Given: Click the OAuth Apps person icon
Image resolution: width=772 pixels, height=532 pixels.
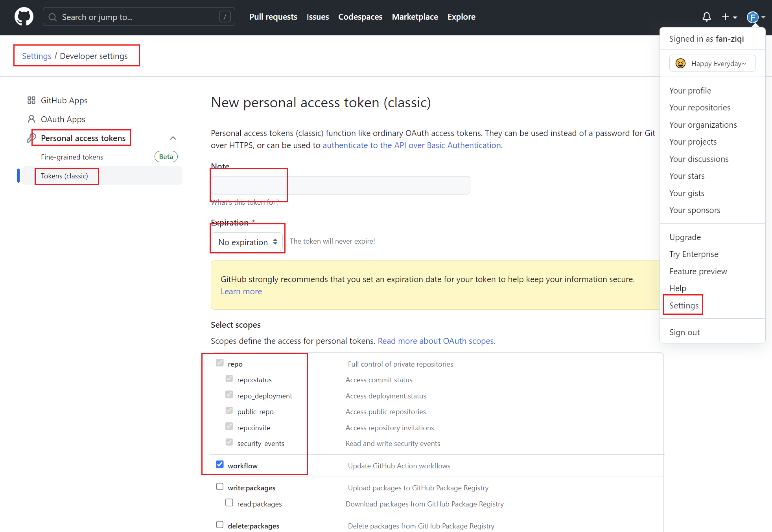Looking at the screenshot, I should pos(31,119).
